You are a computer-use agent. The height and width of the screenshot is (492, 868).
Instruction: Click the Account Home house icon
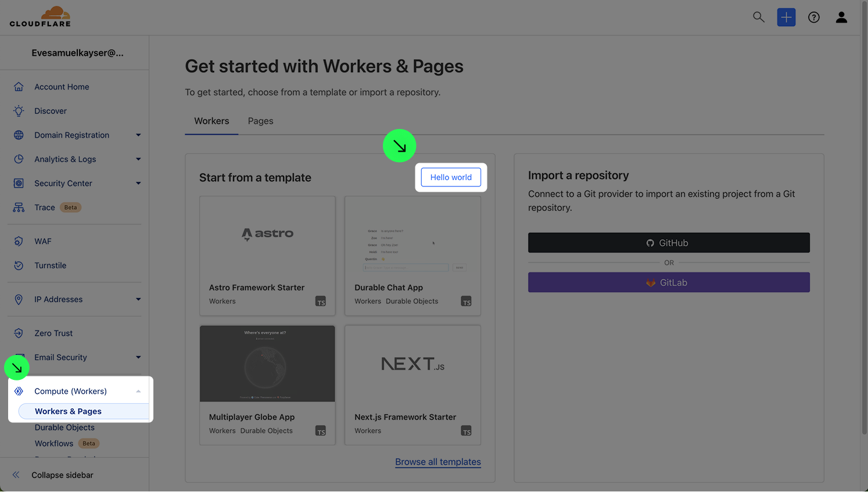(19, 87)
